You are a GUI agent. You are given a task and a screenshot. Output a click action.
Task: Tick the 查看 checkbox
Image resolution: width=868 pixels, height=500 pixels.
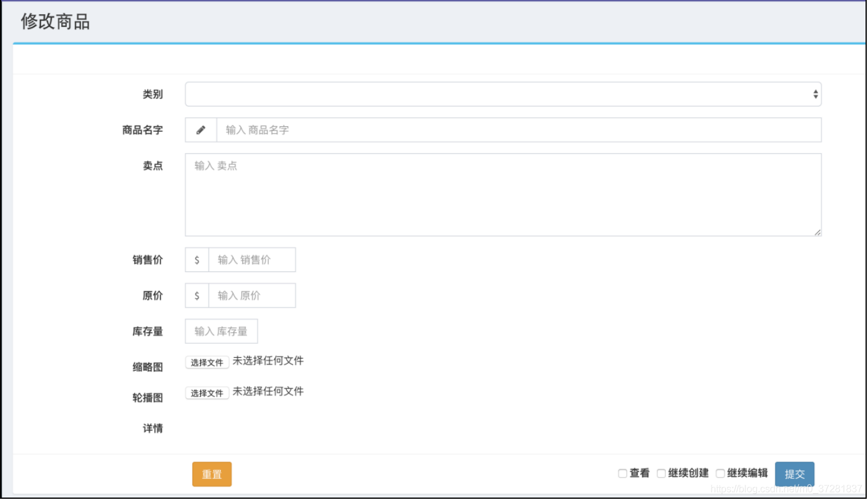pos(622,474)
